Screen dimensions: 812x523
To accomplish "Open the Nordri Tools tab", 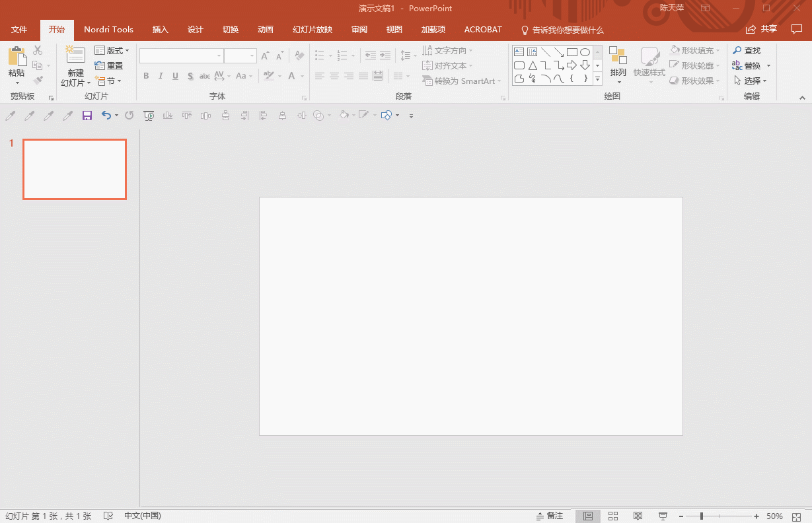I will pyautogui.click(x=109, y=30).
